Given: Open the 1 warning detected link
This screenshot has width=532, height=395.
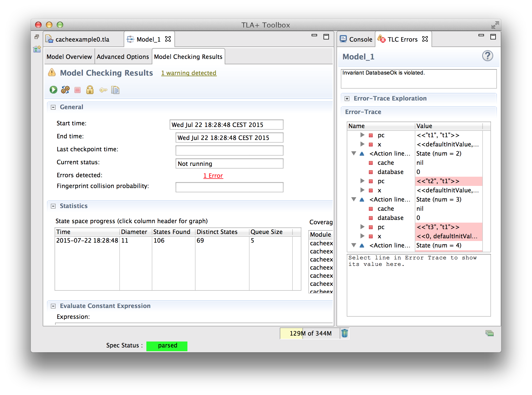Looking at the screenshot, I should [188, 73].
